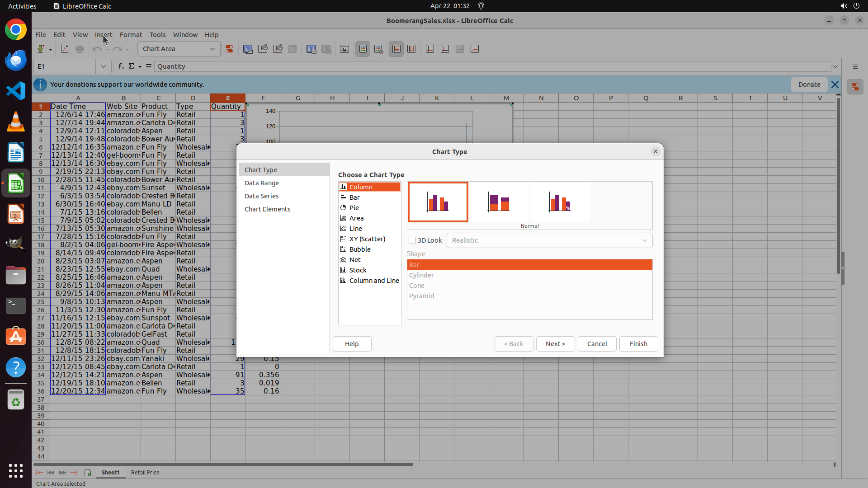Select the Pie chart type
Screen dimensions: 868x488
pyautogui.click(x=354, y=208)
